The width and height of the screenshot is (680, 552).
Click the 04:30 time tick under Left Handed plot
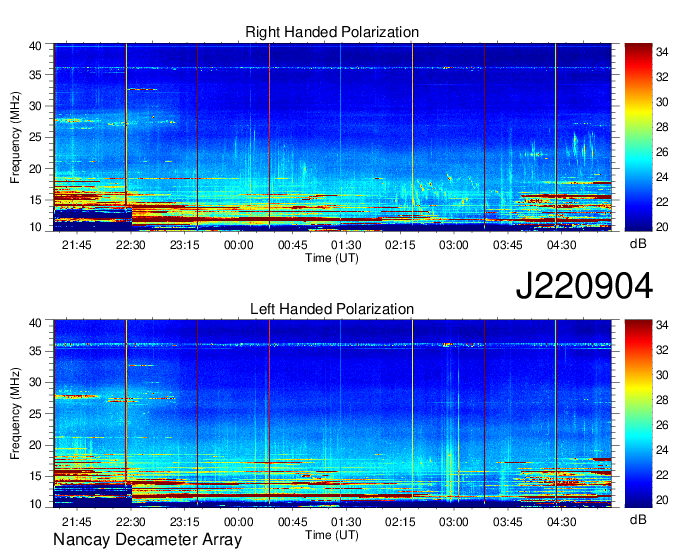pos(561,522)
